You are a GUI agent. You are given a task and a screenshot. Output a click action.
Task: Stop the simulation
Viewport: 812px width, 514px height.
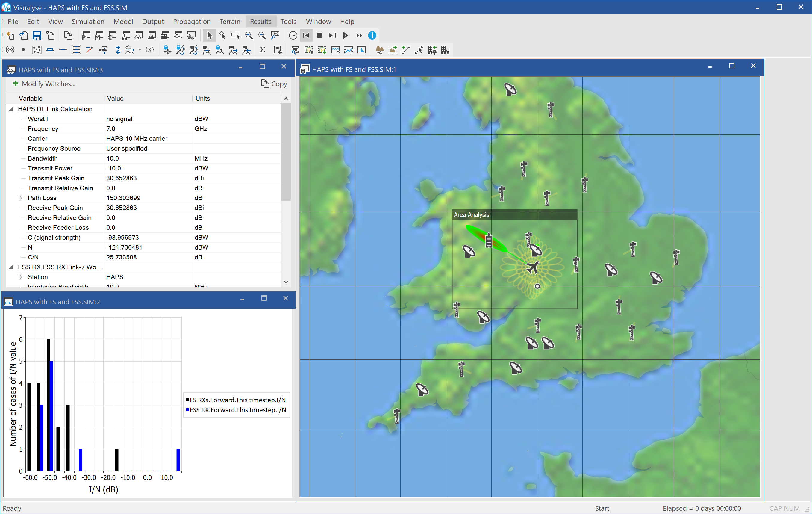[319, 35]
